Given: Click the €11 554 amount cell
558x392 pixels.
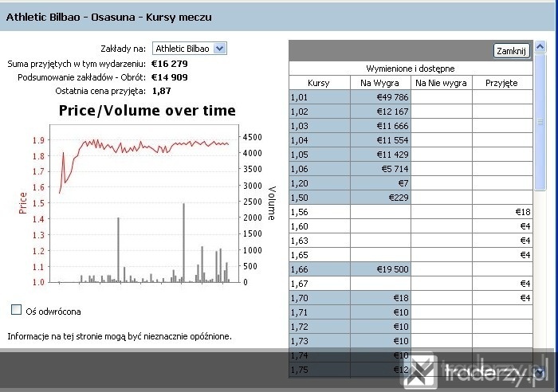Looking at the screenshot, I should (x=380, y=140).
